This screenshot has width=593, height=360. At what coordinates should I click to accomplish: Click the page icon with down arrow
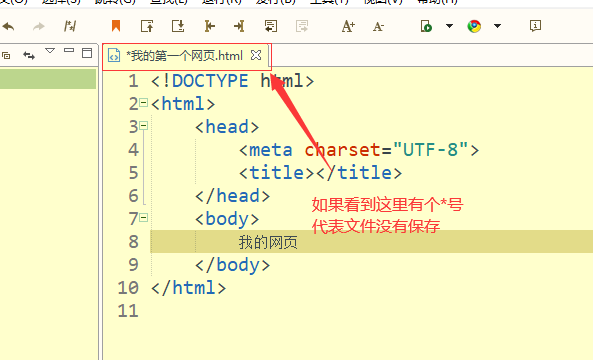click(178, 26)
